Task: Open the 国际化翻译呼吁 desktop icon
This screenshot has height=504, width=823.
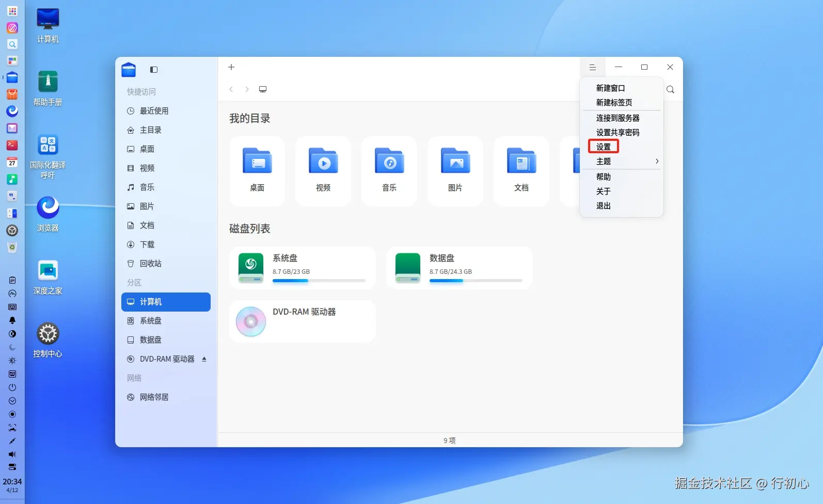Action: point(48,156)
